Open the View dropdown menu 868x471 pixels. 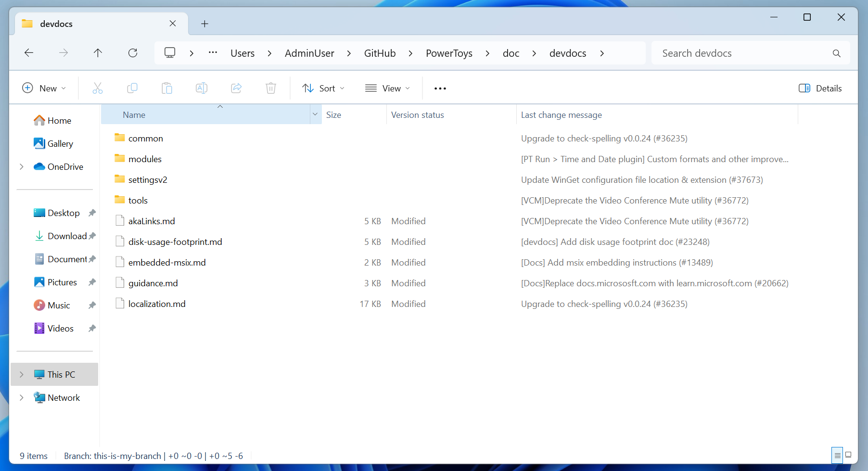[387, 88]
